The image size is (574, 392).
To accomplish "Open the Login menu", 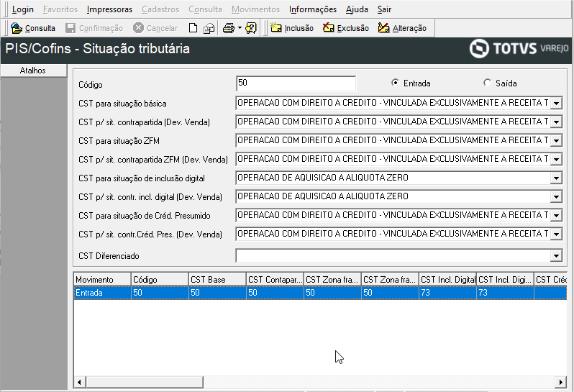I will 23,9.
